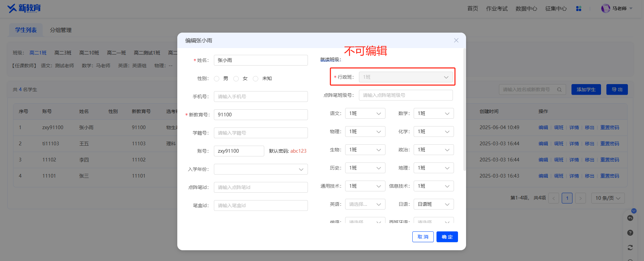Close the 编辑张小雨 dialog

pyautogui.click(x=456, y=40)
